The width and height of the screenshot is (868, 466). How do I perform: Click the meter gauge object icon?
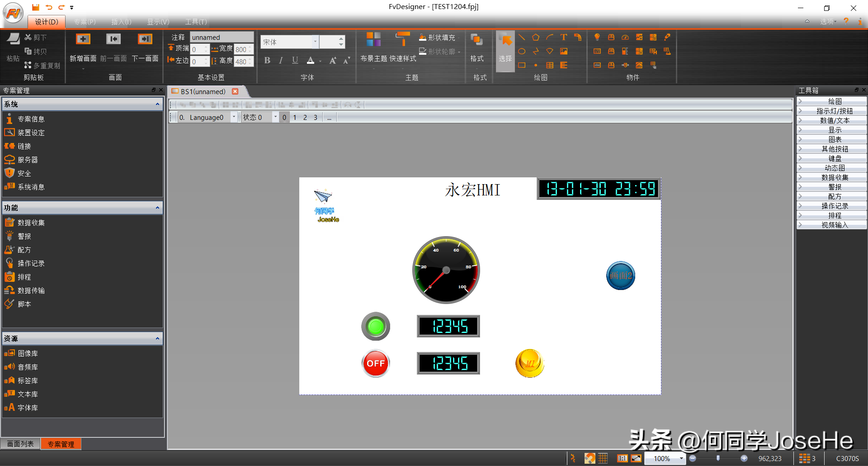tap(625, 38)
